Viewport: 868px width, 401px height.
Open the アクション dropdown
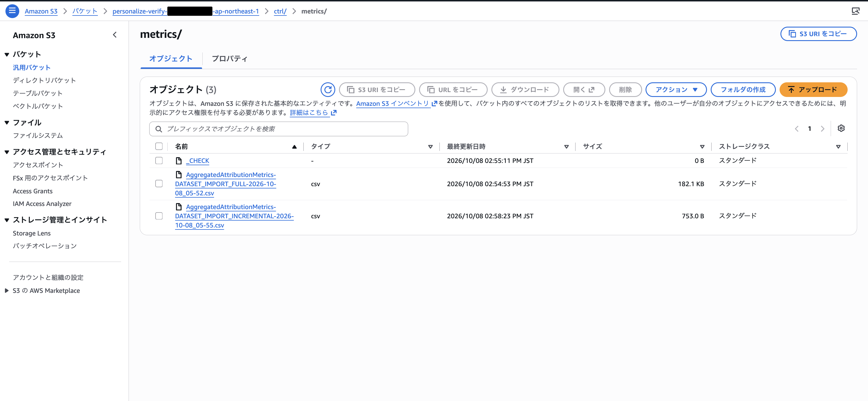(x=676, y=89)
